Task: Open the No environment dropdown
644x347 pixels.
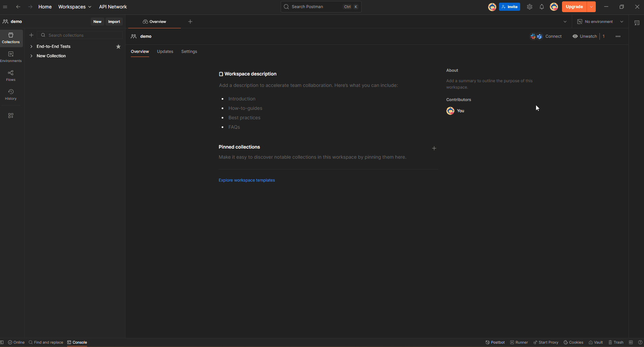Action: point(600,22)
